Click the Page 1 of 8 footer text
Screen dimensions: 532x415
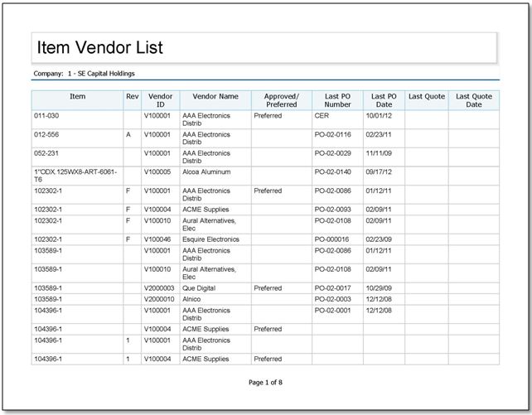pos(265,382)
